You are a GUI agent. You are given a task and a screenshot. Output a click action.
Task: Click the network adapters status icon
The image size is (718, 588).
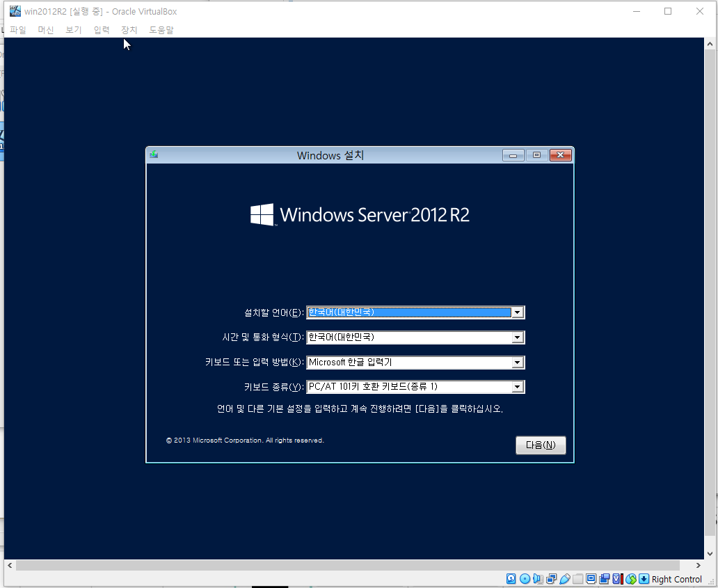[551, 579]
